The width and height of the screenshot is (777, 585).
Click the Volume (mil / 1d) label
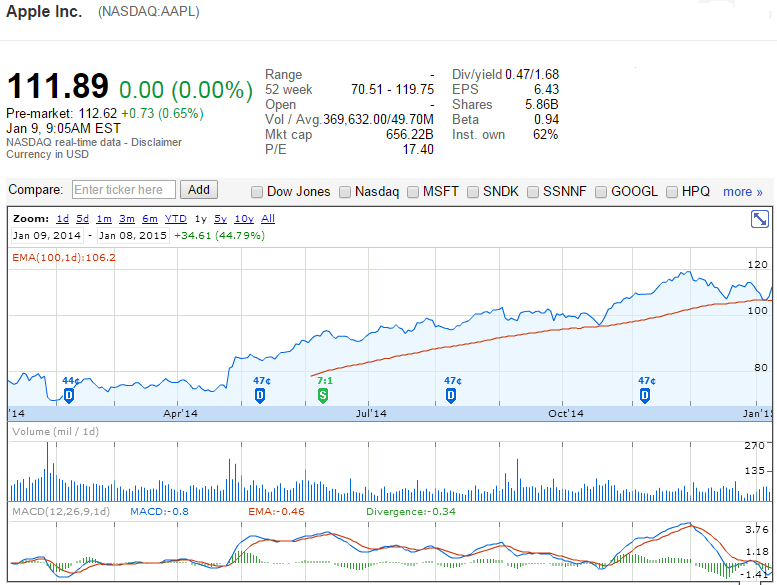55,431
